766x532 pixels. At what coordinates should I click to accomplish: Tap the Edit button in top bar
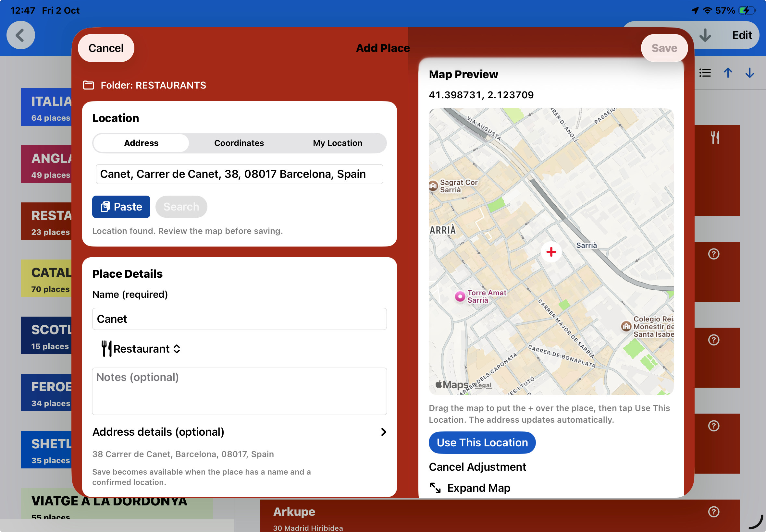click(x=742, y=35)
